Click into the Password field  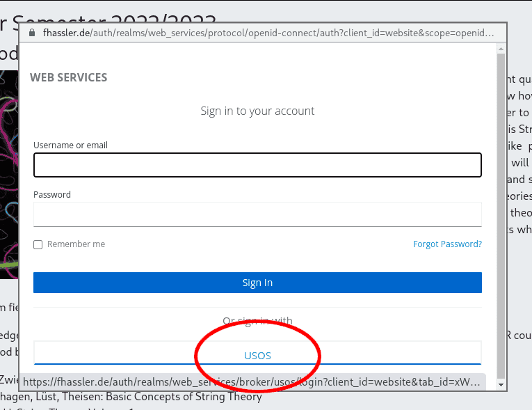point(257,214)
